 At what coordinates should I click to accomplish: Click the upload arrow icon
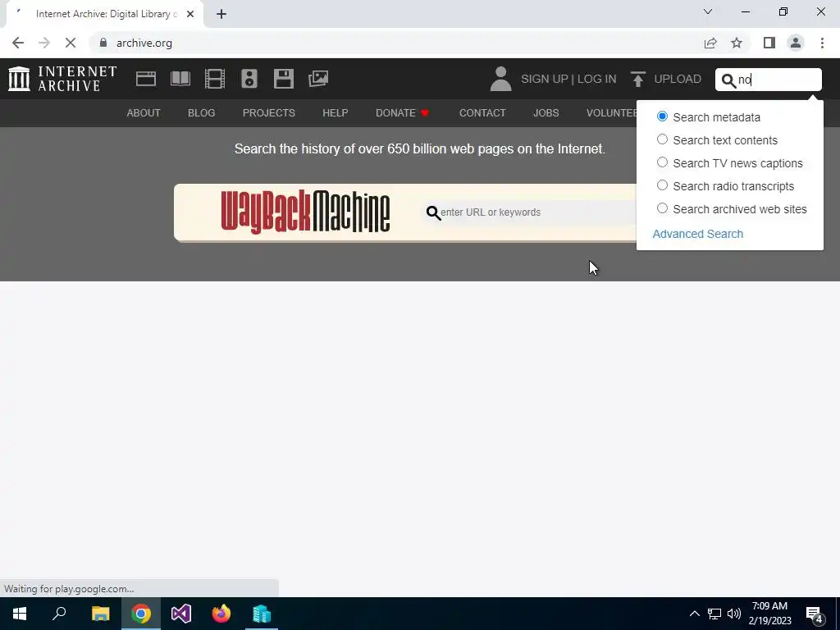(x=637, y=80)
